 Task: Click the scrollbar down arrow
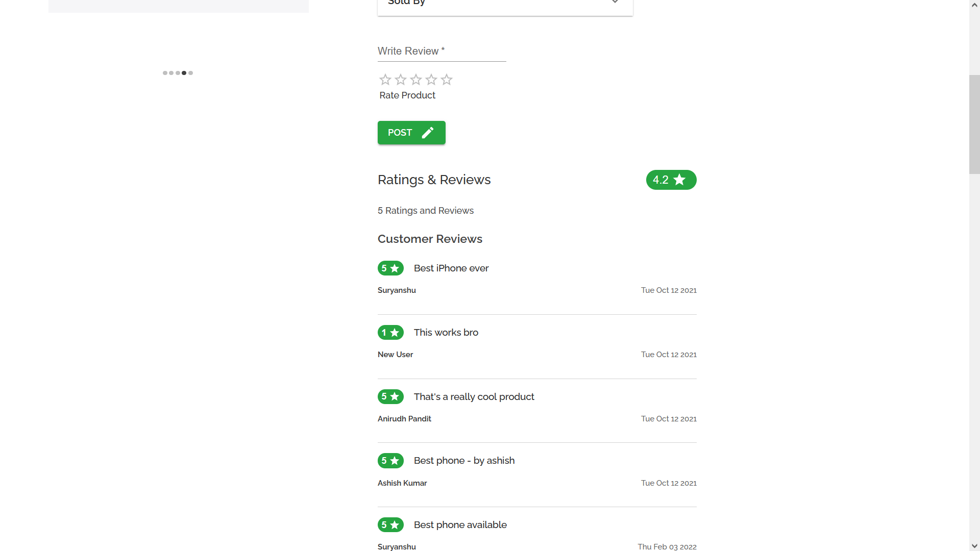tap(974, 546)
